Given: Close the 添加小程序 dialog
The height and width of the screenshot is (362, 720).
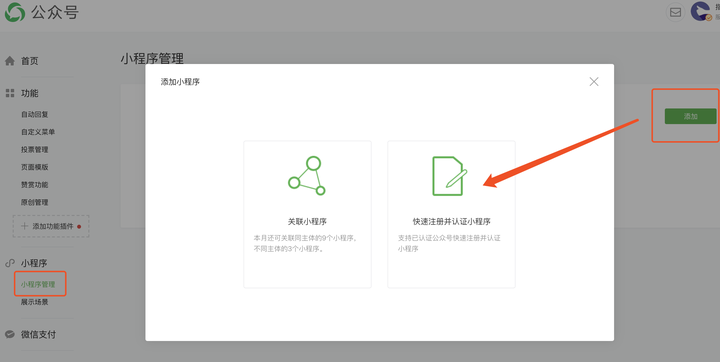Looking at the screenshot, I should coord(594,82).
